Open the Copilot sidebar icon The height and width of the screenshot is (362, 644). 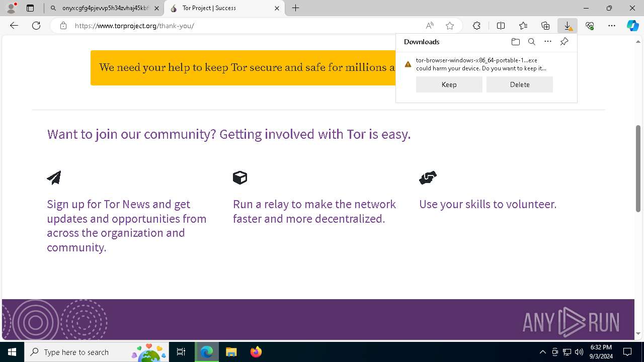click(633, 26)
